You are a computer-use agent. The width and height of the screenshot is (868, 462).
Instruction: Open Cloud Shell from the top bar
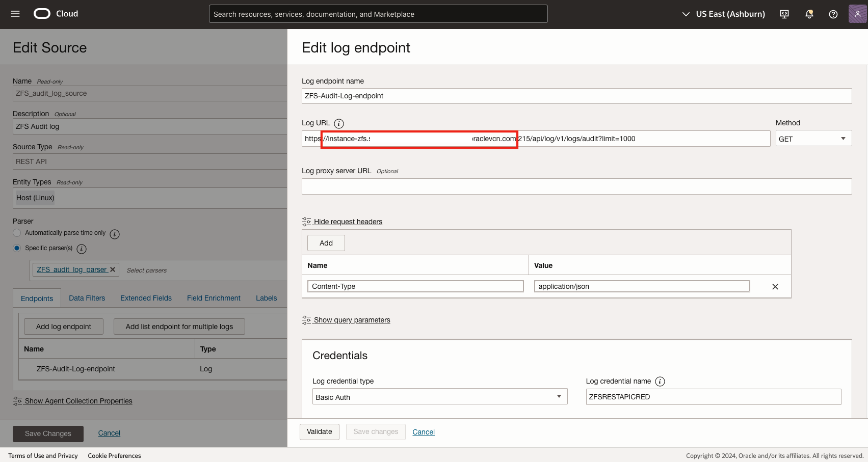(x=783, y=14)
